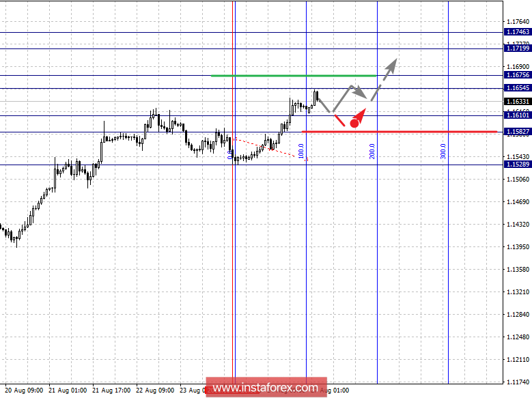Select the 1.16545 level label
The width and height of the screenshot is (532, 398).
point(517,88)
